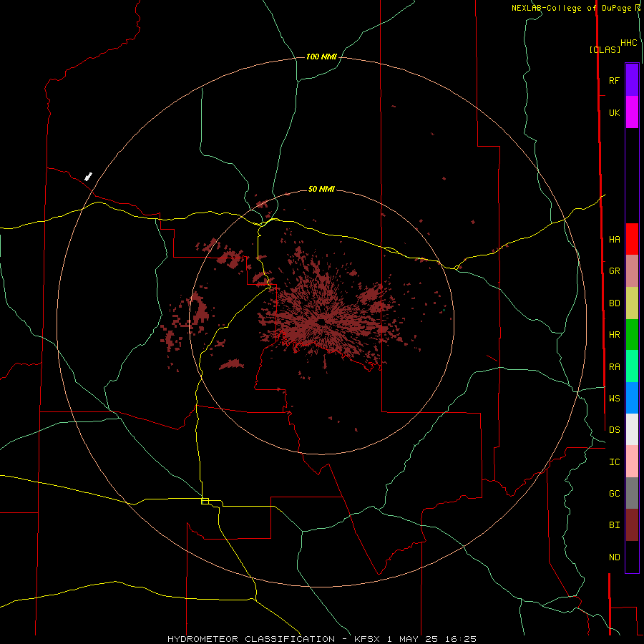Click the "HHC" product code label
Screen dimensions: 644x644
tap(629, 43)
